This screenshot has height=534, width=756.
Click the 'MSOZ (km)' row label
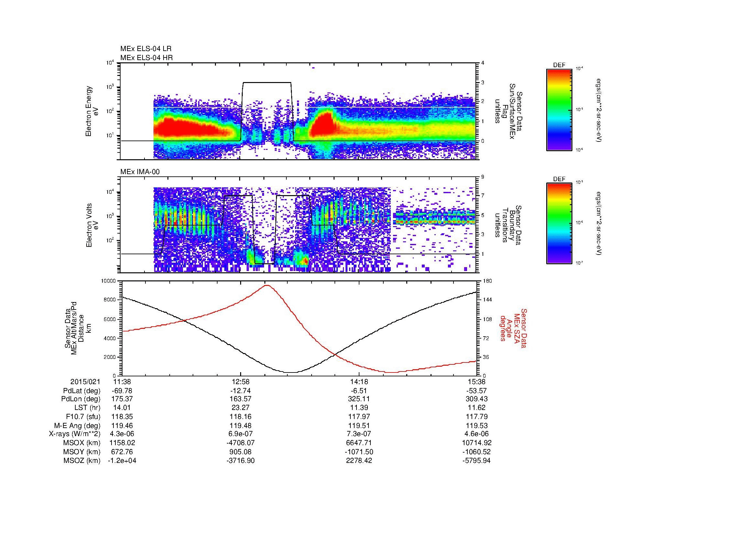[82, 461]
